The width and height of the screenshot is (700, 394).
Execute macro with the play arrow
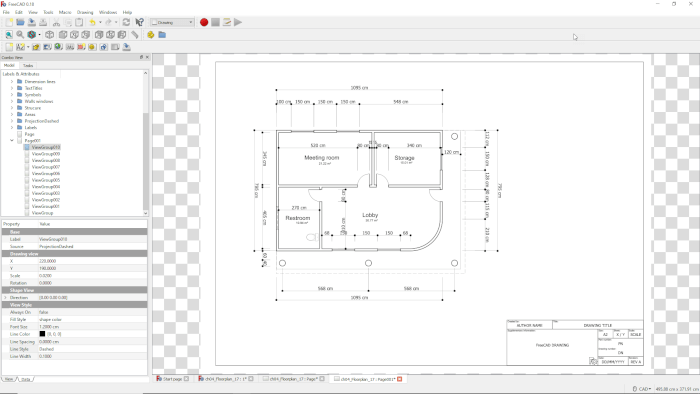click(238, 22)
